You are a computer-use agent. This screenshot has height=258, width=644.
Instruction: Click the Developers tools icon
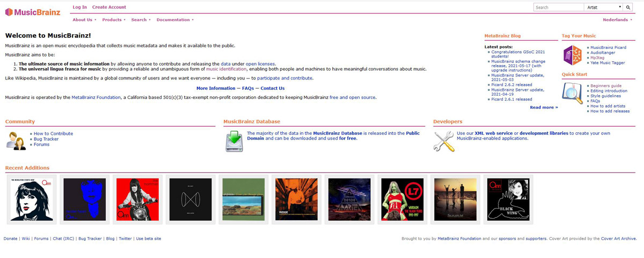tap(443, 141)
